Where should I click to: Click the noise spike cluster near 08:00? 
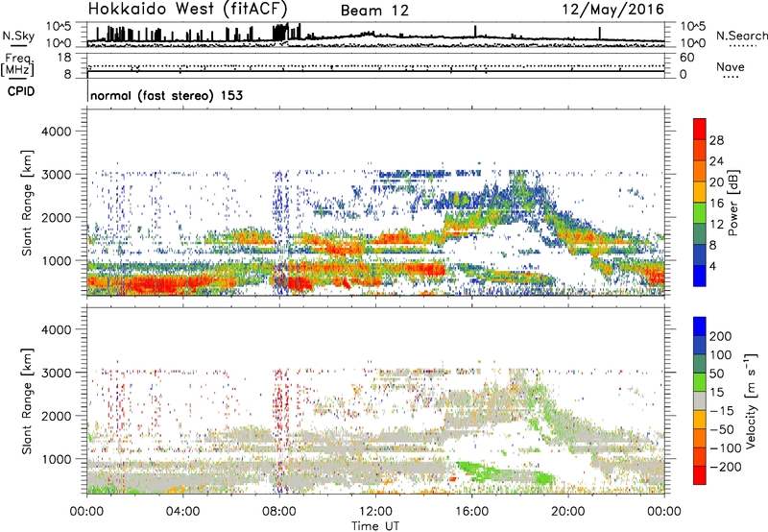coord(280,33)
